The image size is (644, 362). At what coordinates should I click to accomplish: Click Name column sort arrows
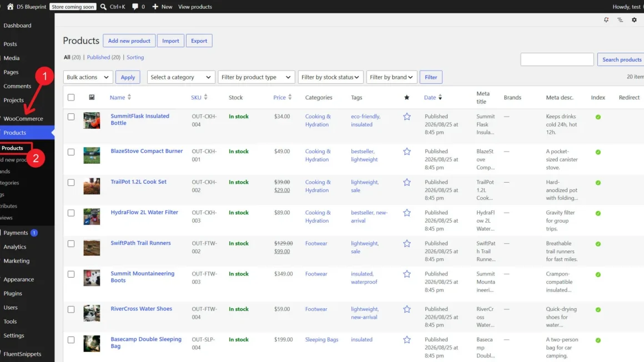coord(129,97)
